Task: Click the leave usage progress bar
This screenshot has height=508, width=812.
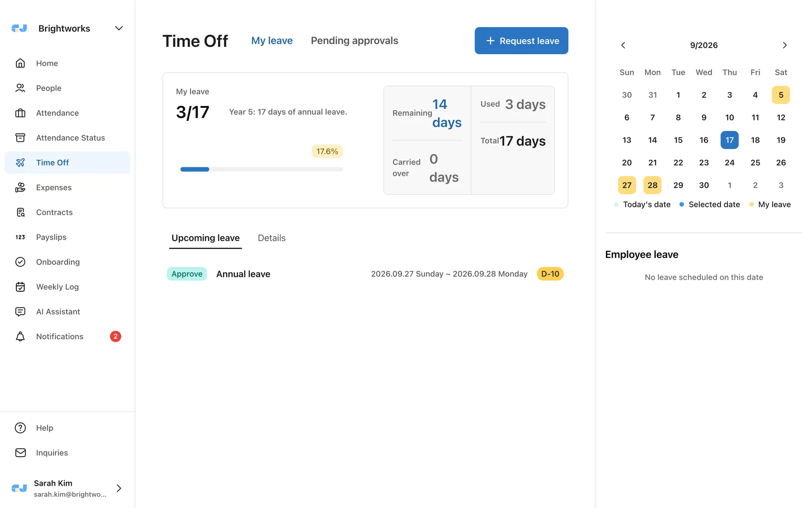Action: pos(262,169)
